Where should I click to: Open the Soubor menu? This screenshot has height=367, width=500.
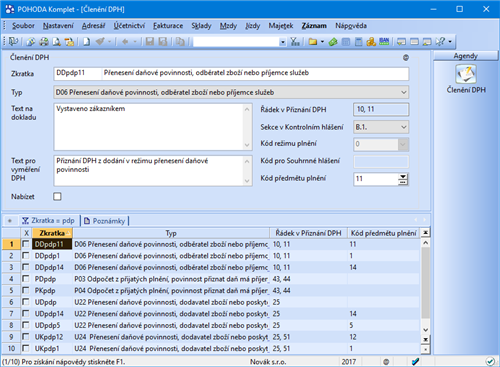[x=23, y=26]
